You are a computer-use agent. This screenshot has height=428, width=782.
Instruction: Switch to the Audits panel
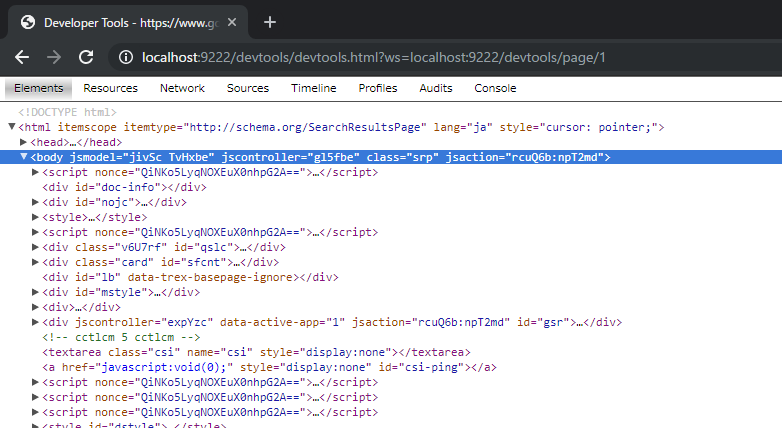click(436, 88)
